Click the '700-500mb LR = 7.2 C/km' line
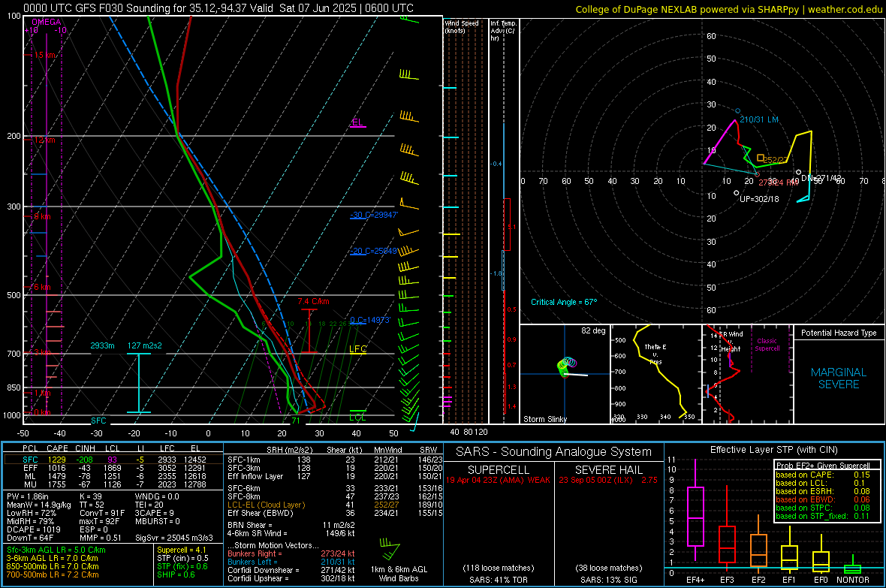The width and height of the screenshot is (886, 588). pos(53,574)
